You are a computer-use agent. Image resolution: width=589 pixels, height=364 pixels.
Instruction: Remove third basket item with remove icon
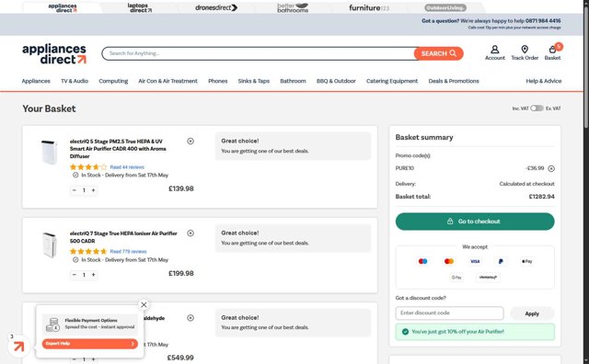point(191,318)
